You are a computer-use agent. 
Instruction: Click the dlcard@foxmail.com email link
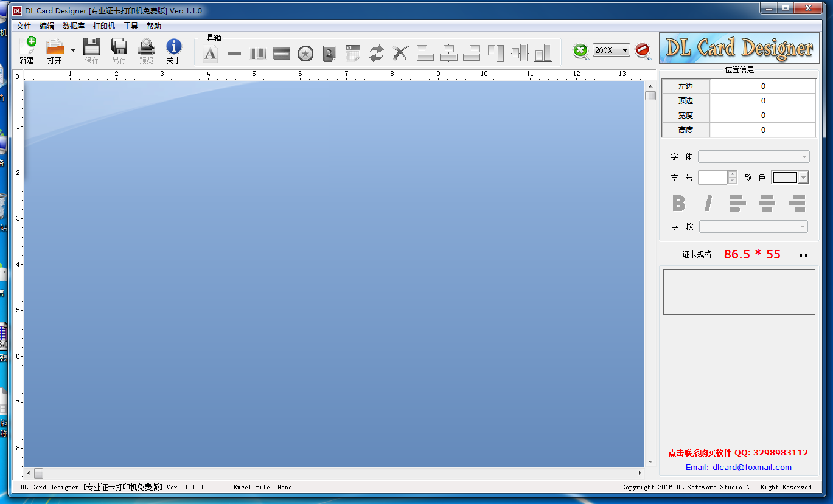coord(738,468)
